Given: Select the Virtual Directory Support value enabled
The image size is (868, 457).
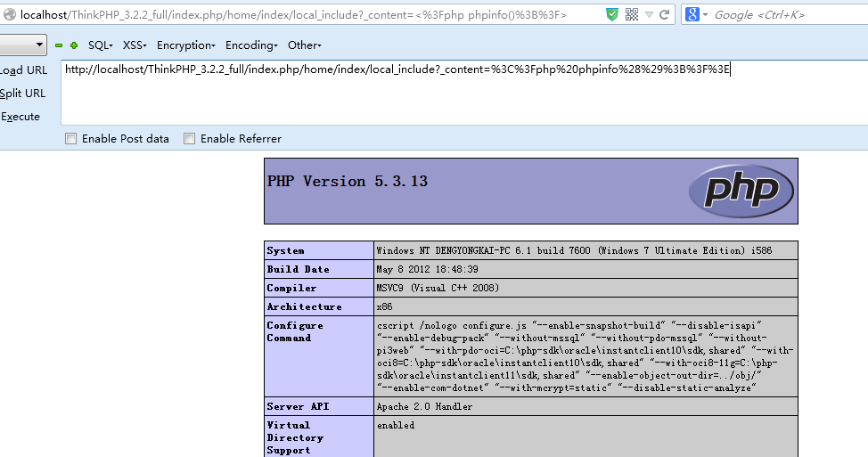Looking at the screenshot, I should coord(396,426).
